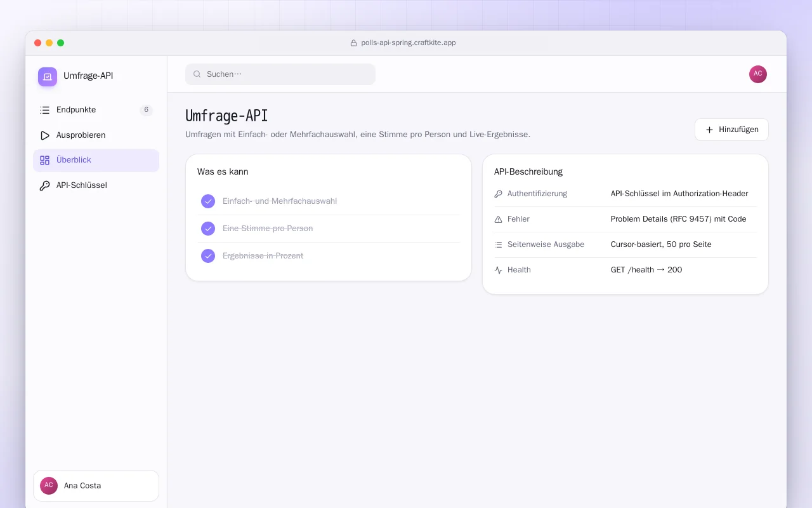Viewport: 812px width, 508px height.
Task: Click the Überblick grid icon
Action: point(44,161)
